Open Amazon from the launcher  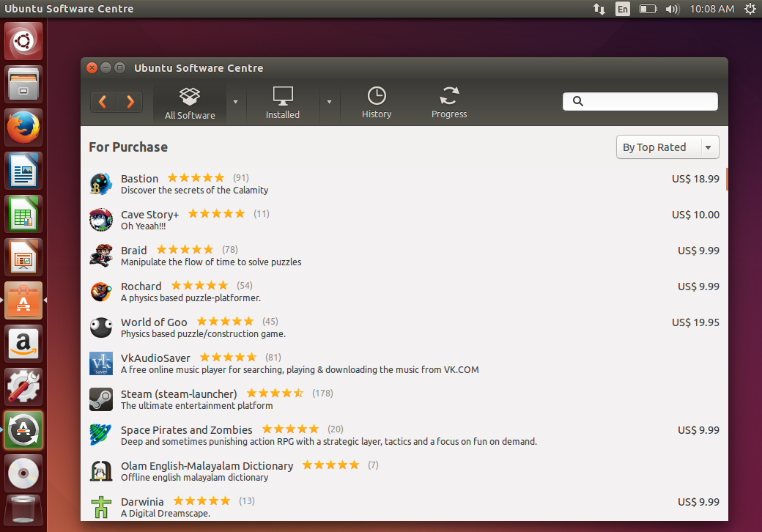(23, 344)
